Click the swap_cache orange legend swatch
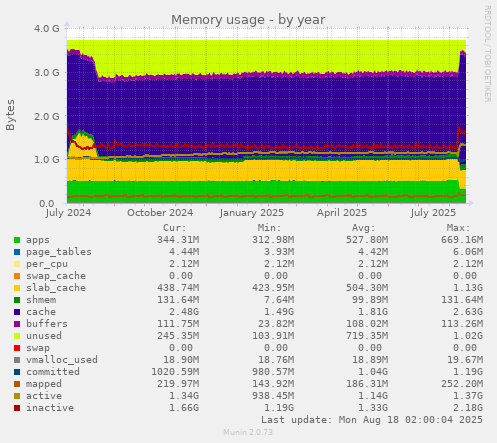The height and width of the screenshot is (443, 497). click(17, 276)
